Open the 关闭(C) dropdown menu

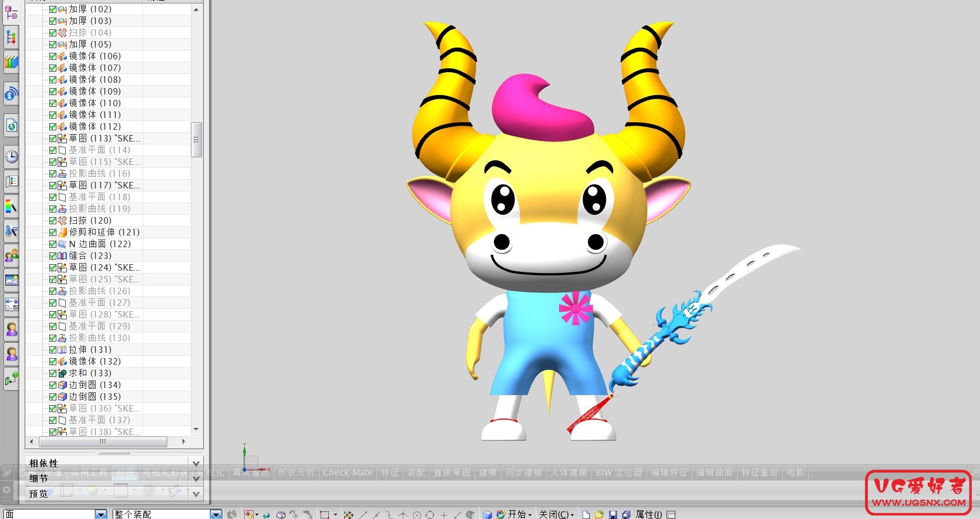[556, 514]
